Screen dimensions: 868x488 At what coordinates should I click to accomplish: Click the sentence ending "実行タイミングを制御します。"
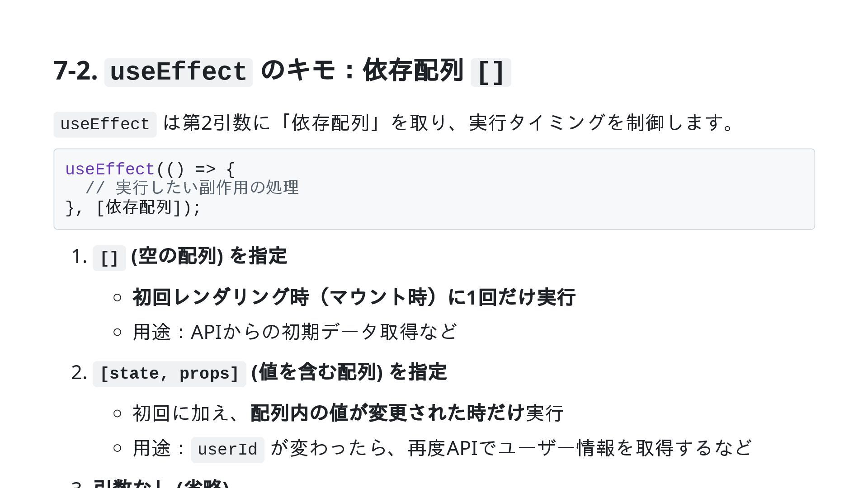[x=601, y=123]
